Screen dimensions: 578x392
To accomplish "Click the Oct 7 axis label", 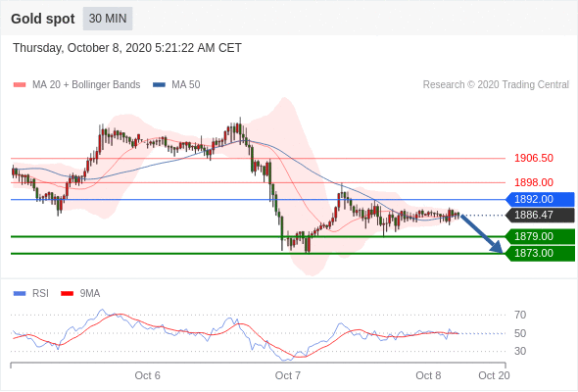I will click(x=288, y=375).
